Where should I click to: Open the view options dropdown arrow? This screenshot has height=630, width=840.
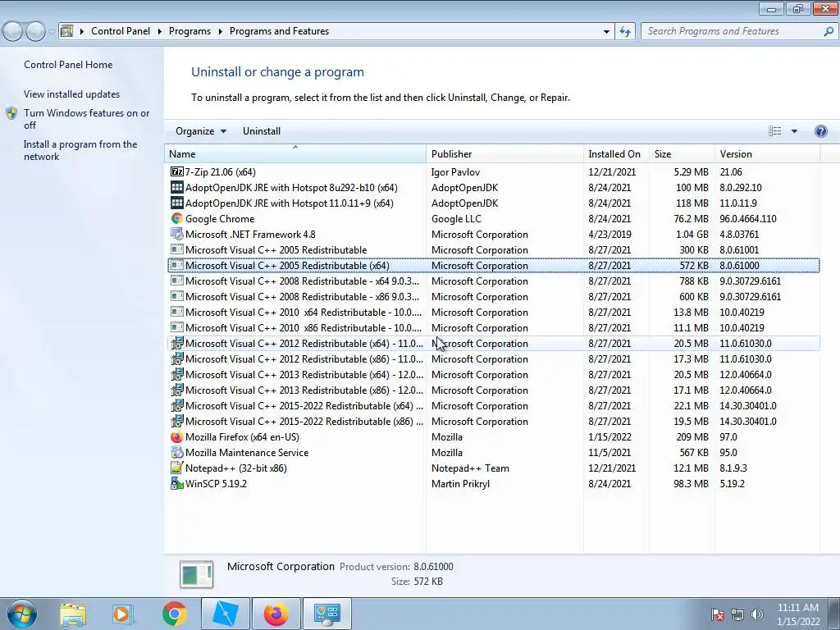794,131
